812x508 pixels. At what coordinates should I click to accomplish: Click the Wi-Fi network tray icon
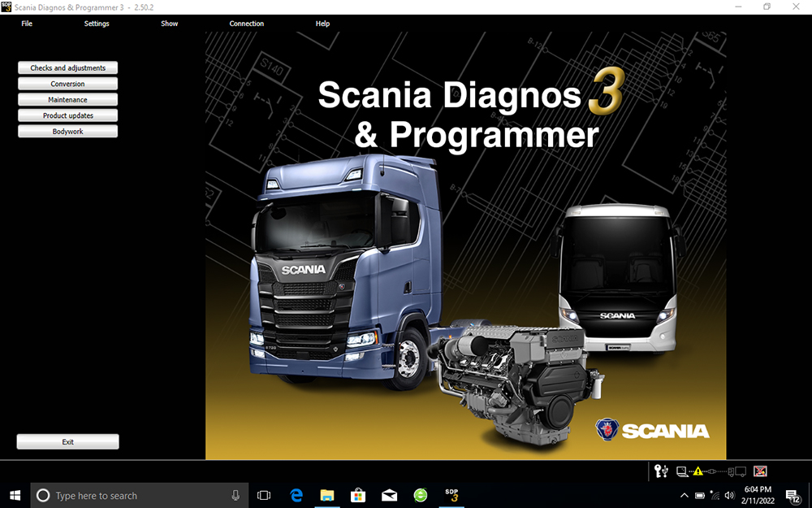715,496
